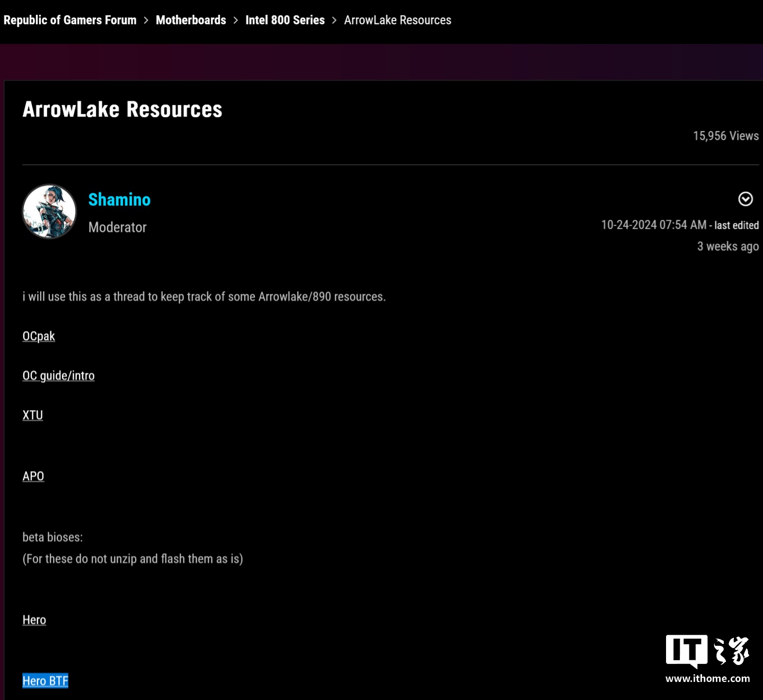Click the 'last edited' label
763x700 pixels.
pos(737,225)
